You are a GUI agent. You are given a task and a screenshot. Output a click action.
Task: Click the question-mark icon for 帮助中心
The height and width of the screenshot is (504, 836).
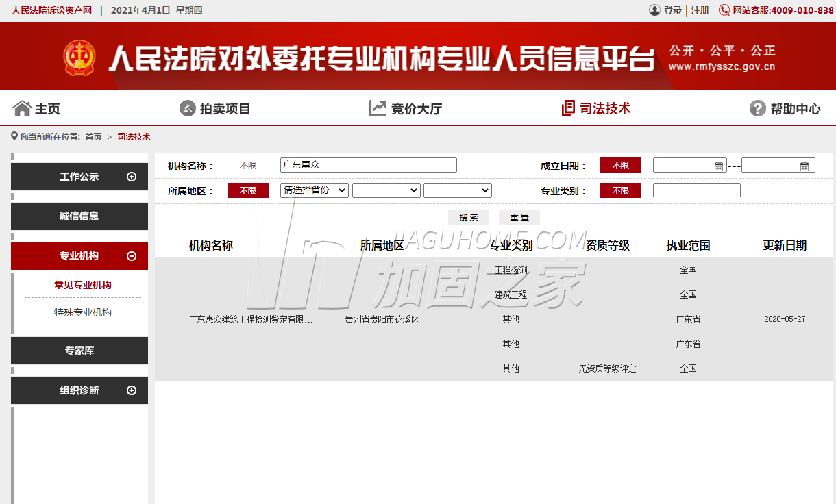[x=757, y=108]
